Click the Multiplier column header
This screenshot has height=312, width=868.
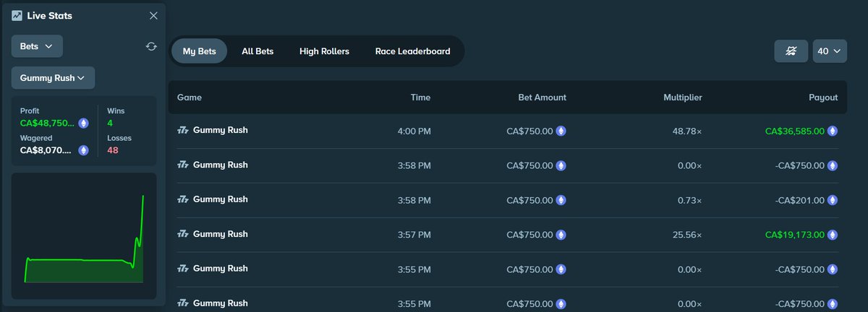click(x=683, y=97)
